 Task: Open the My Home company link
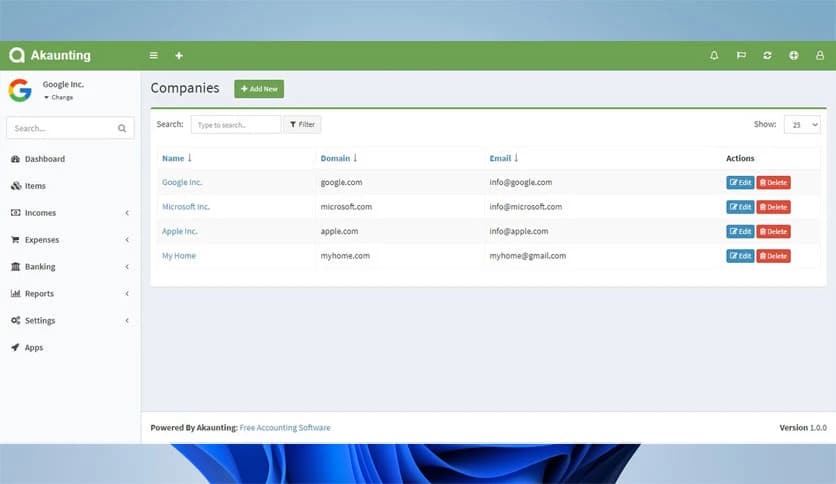coord(179,256)
